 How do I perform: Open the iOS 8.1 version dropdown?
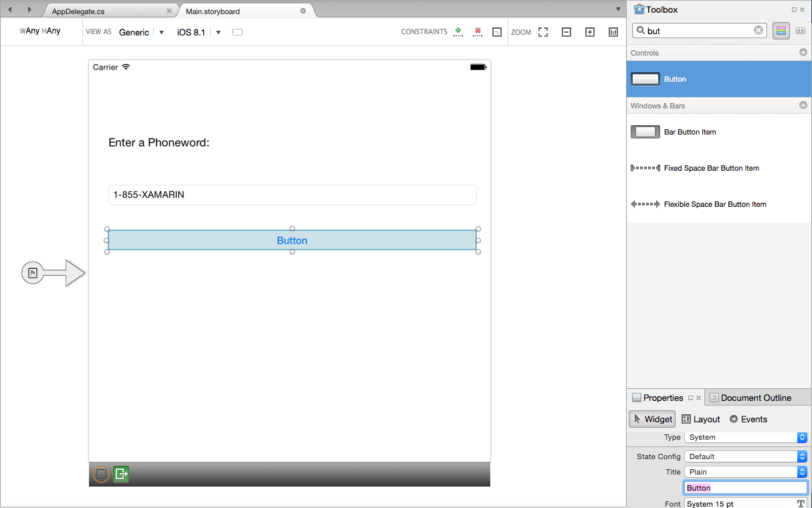coord(218,32)
